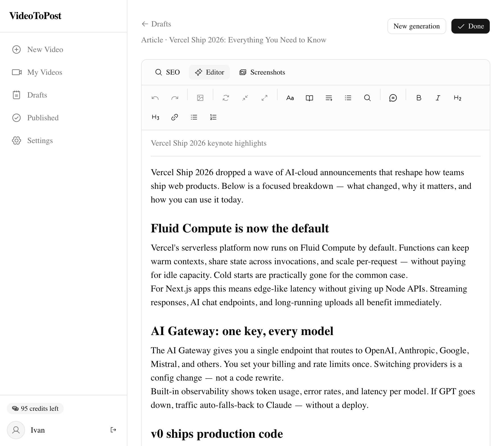Apply Heading 2 style
Image resolution: width=504 pixels, height=446 pixels.
click(x=457, y=98)
